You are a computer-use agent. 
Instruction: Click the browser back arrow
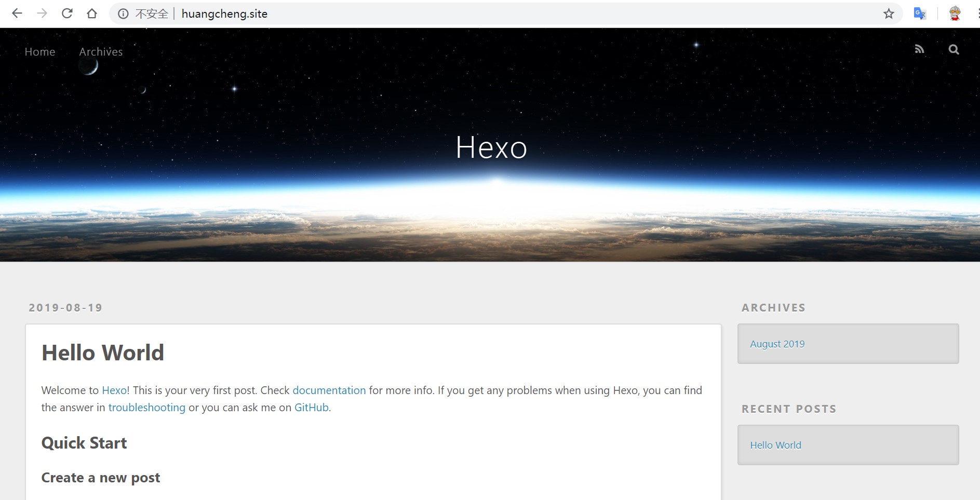[17, 13]
